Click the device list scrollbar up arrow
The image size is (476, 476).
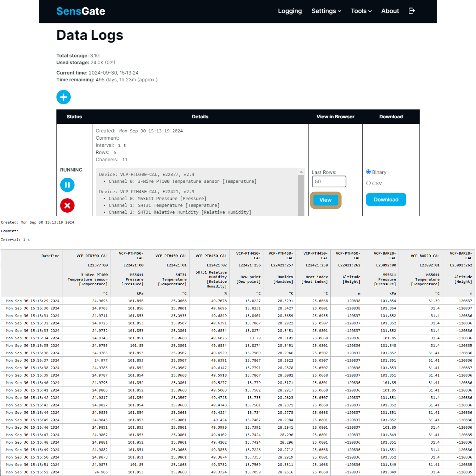coord(301,172)
